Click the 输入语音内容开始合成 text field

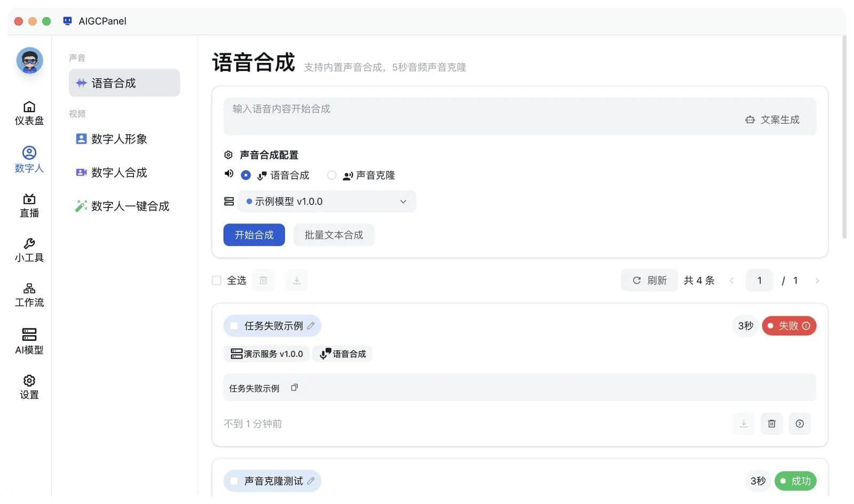click(x=520, y=116)
